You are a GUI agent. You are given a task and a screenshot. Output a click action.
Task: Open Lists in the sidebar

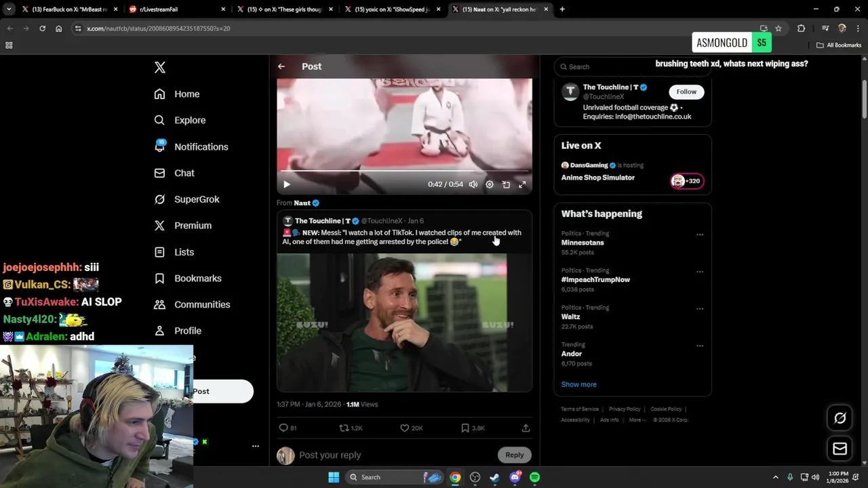point(174,252)
